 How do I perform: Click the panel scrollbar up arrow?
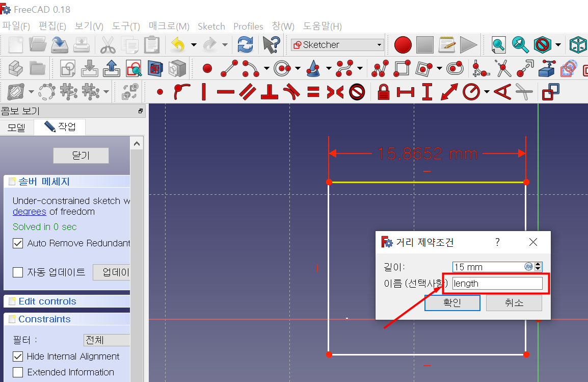pyautogui.click(x=137, y=144)
